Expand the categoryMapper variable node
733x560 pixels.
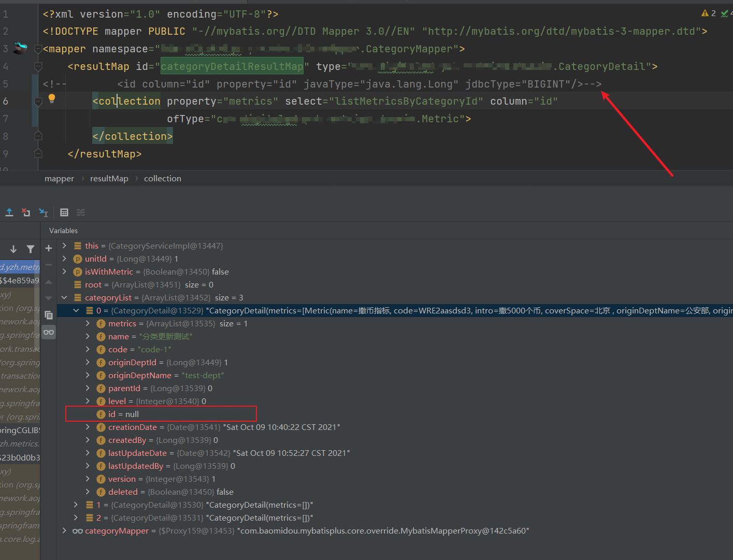(64, 530)
